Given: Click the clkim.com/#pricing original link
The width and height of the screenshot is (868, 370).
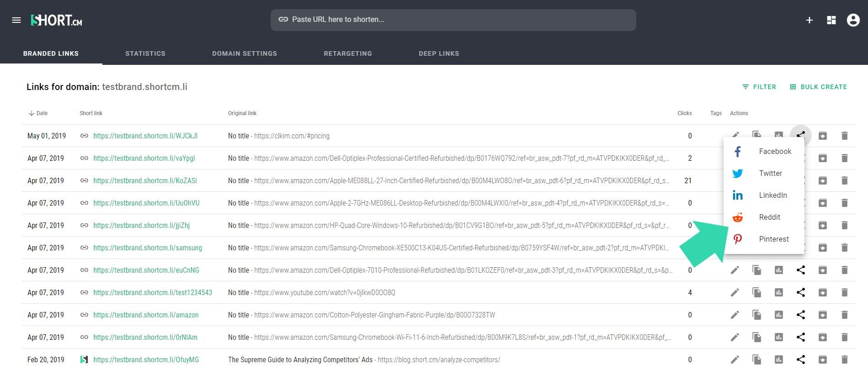Looking at the screenshot, I should click(x=292, y=136).
